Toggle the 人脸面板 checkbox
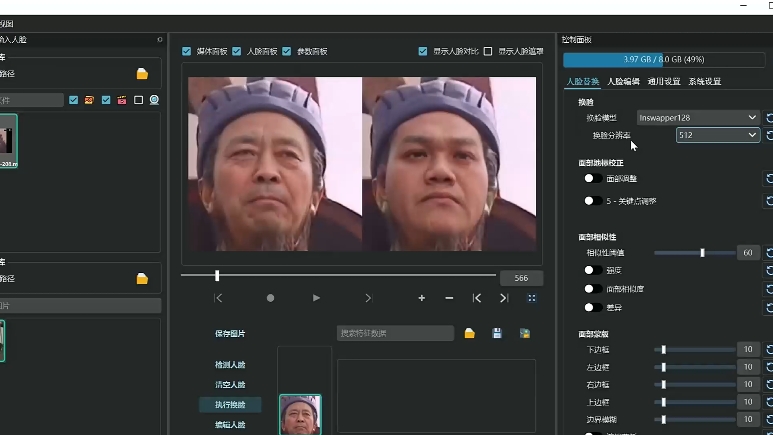 pos(237,51)
